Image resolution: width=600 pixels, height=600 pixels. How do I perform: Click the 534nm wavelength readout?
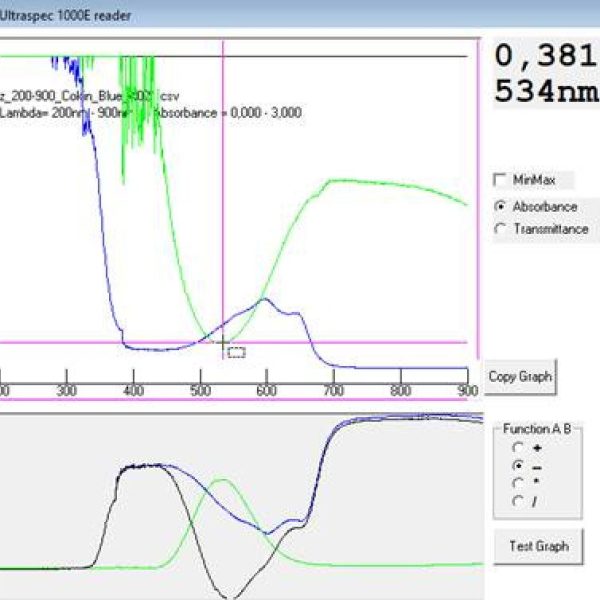point(547,91)
